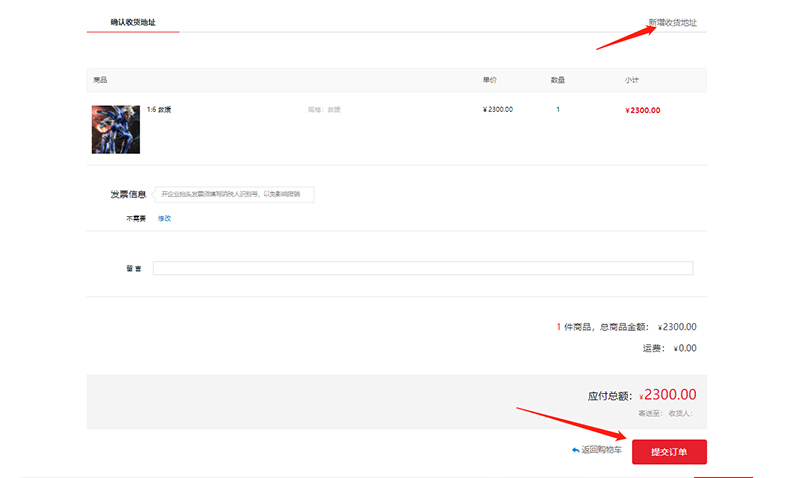This screenshot has width=790, height=478.
Task: Focus the 留言 message input field
Action: coord(422,268)
